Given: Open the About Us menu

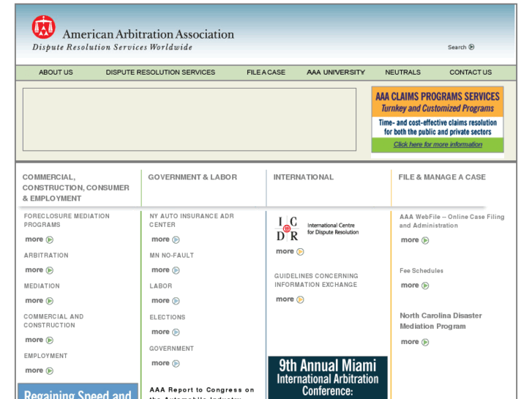Looking at the screenshot, I should (x=56, y=72).
